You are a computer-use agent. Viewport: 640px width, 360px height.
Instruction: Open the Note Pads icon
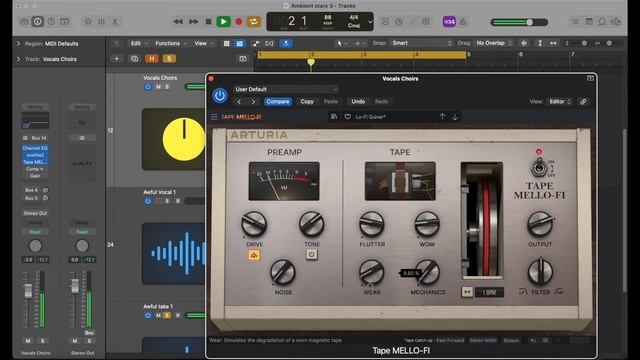589,22
